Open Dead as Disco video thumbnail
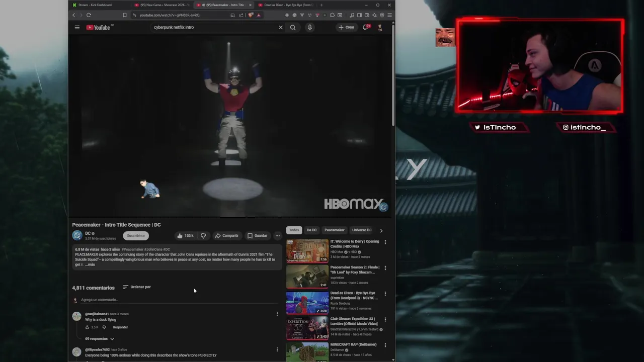Image resolution: width=644 pixels, height=362 pixels. (x=307, y=303)
